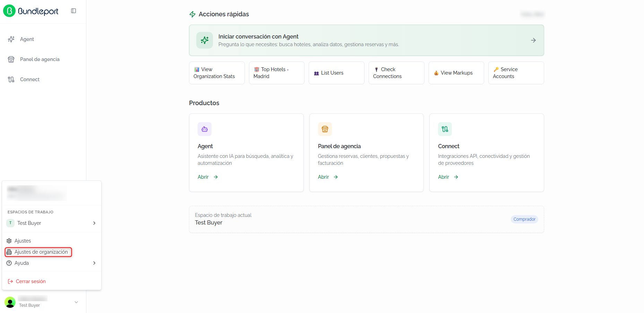The height and width of the screenshot is (313, 644).
Task: Click the Bundleport wordmark text
Action: [x=38, y=11]
